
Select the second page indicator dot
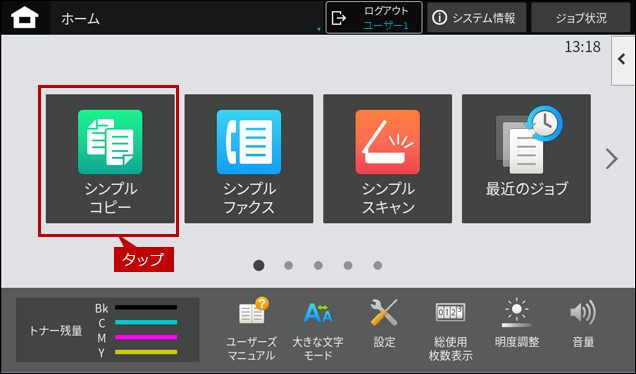tap(288, 265)
